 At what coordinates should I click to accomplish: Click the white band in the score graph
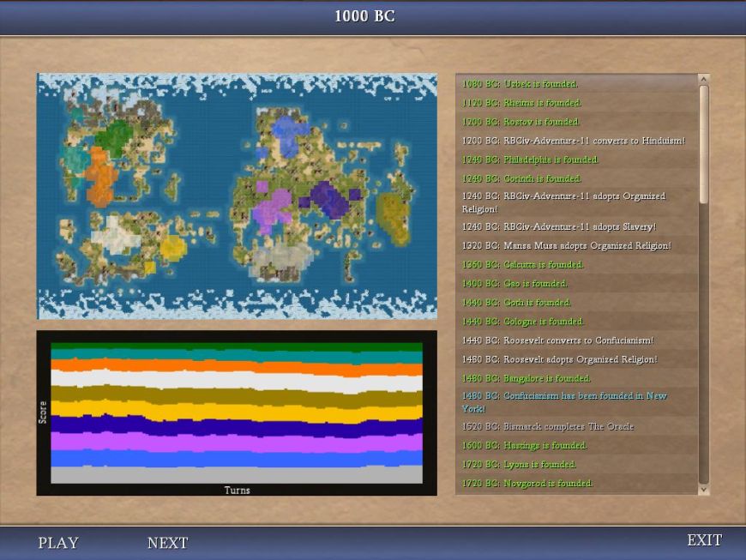click(237, 381)
